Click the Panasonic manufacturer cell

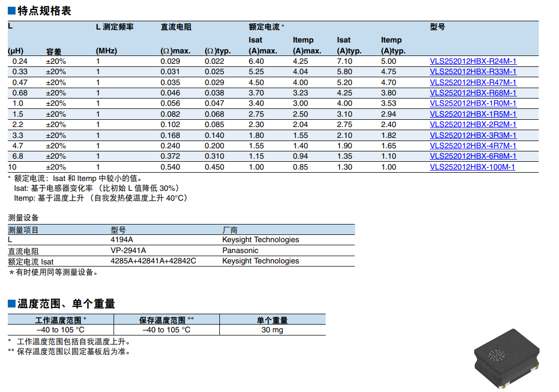(240, 250)
